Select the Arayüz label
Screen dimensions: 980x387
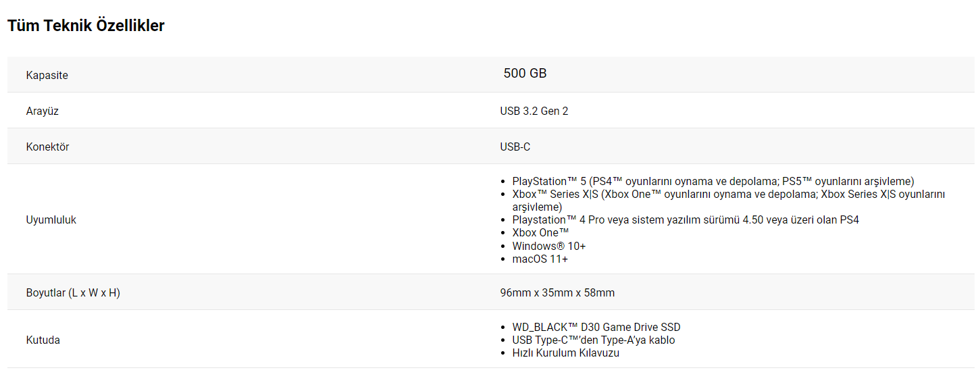(x=43, y=111)
